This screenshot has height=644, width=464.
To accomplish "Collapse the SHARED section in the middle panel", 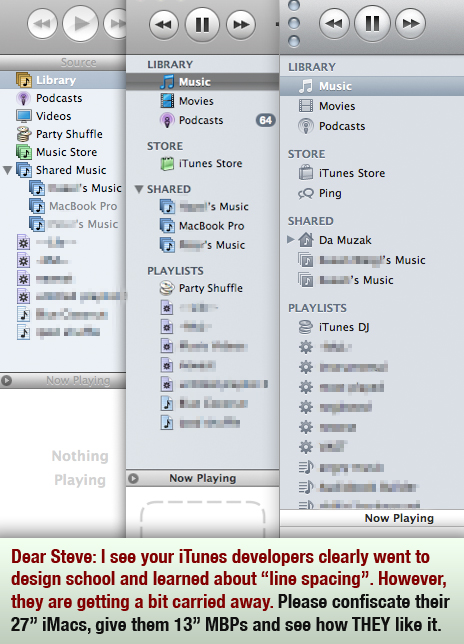I will pyautogui.click(x=139, y=189).
